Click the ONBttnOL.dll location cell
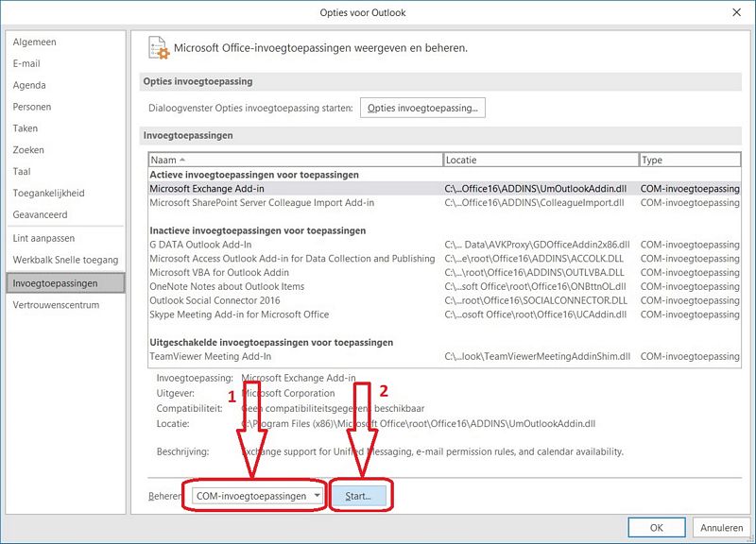Image resolution: width=756 pixels, height=544 pixels. 535,287
